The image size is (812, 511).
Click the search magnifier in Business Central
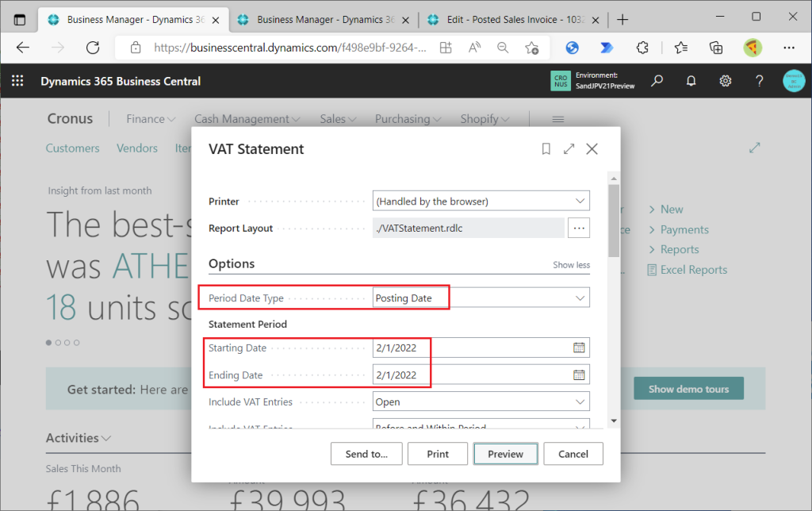click(x=657, y=81)
